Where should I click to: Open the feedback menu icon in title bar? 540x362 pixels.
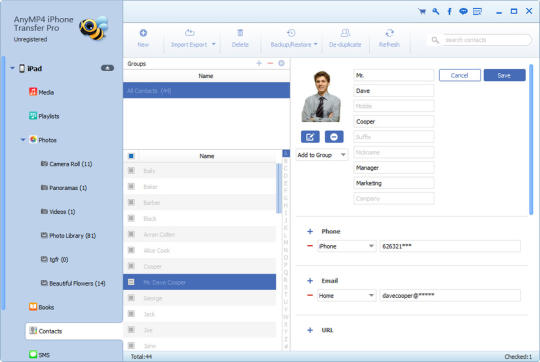477,11
